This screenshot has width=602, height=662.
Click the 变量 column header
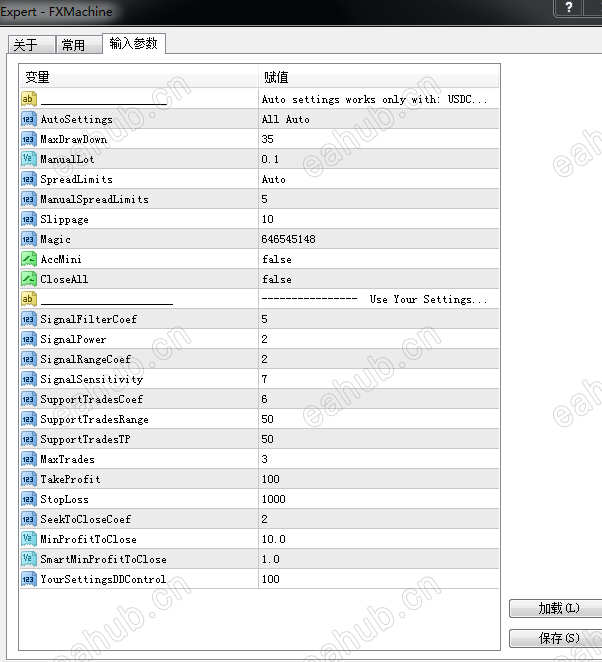click(x=138, y=77)
